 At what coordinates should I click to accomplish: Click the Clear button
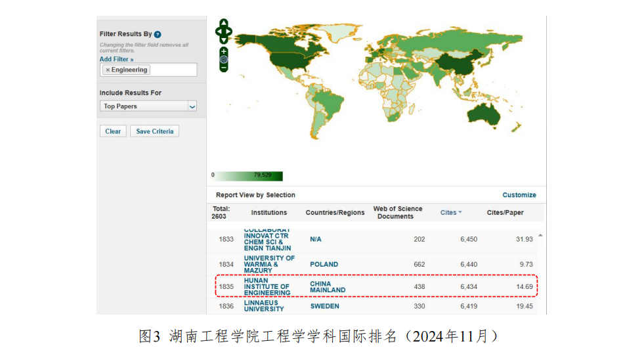113,131
